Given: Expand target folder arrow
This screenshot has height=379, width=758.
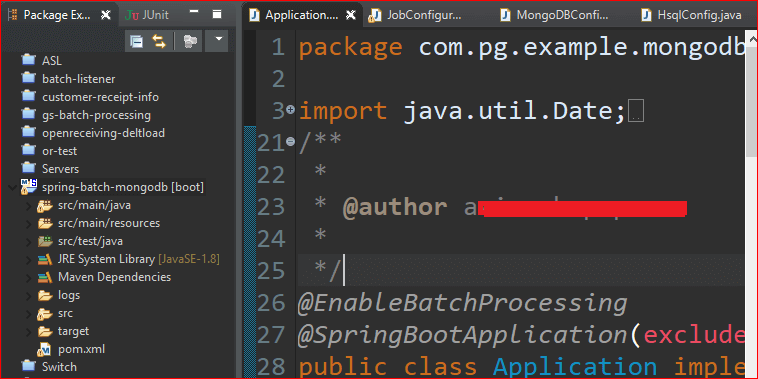Looking at the screenshot, I should [29, 332].
